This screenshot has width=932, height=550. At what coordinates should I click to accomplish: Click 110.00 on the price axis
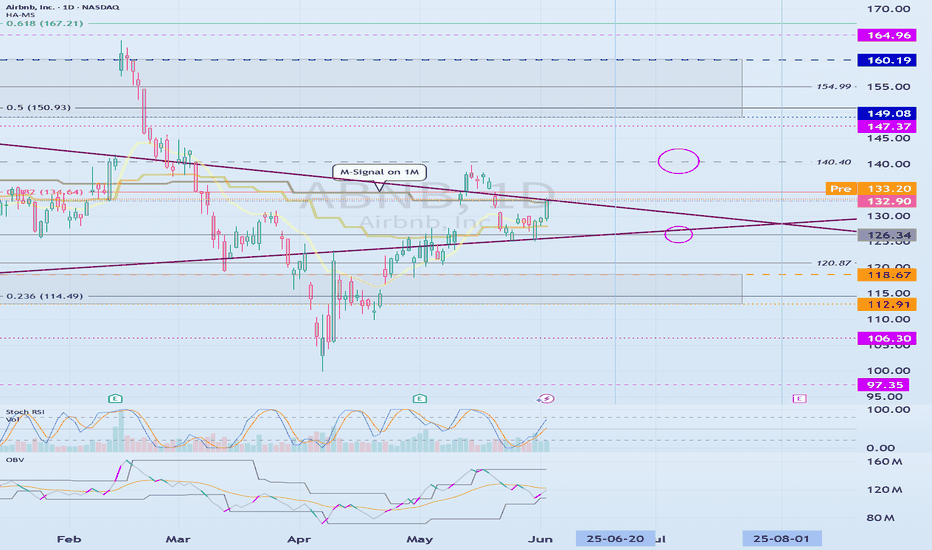(x=889, y=319)
